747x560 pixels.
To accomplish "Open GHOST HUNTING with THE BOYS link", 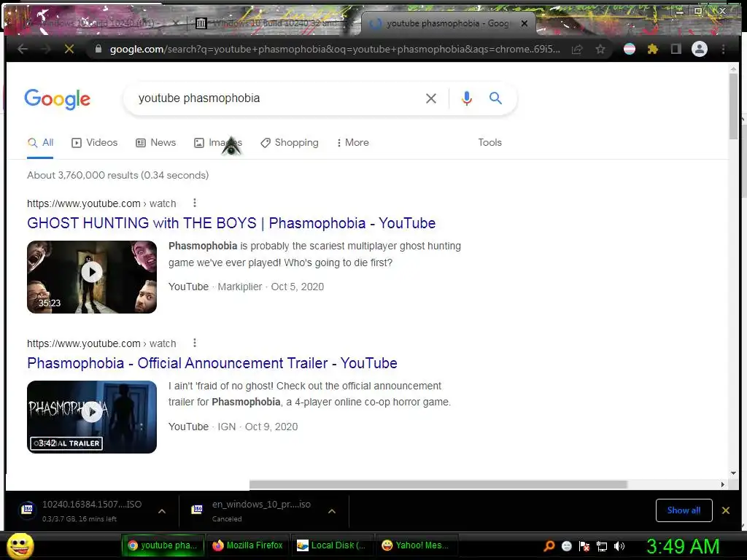I will coord(231,223).
